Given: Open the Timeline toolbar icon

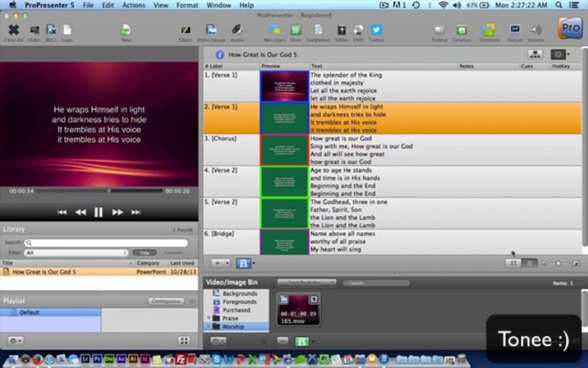Looking at the screenshot, I should pos(461,33).
